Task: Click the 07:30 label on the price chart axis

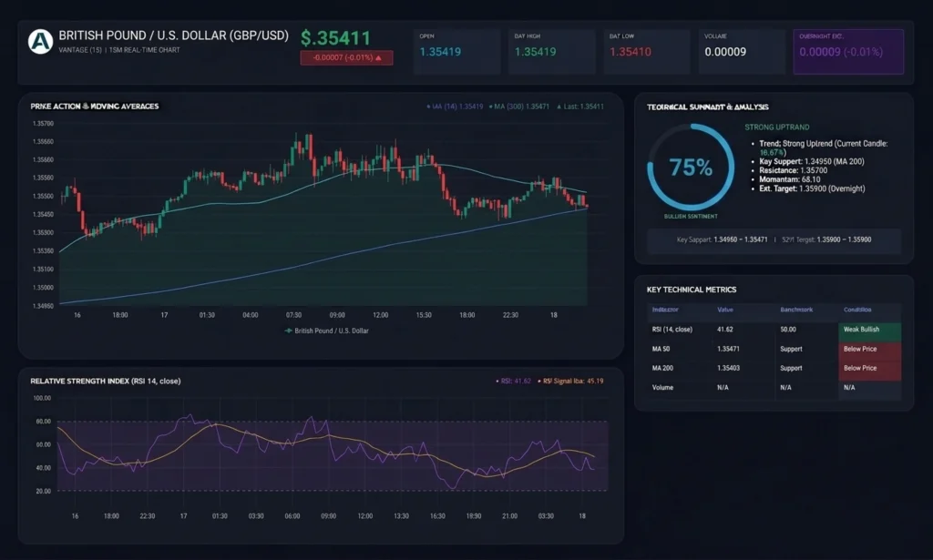Action: pyautogui.click(x=293, y=315)
